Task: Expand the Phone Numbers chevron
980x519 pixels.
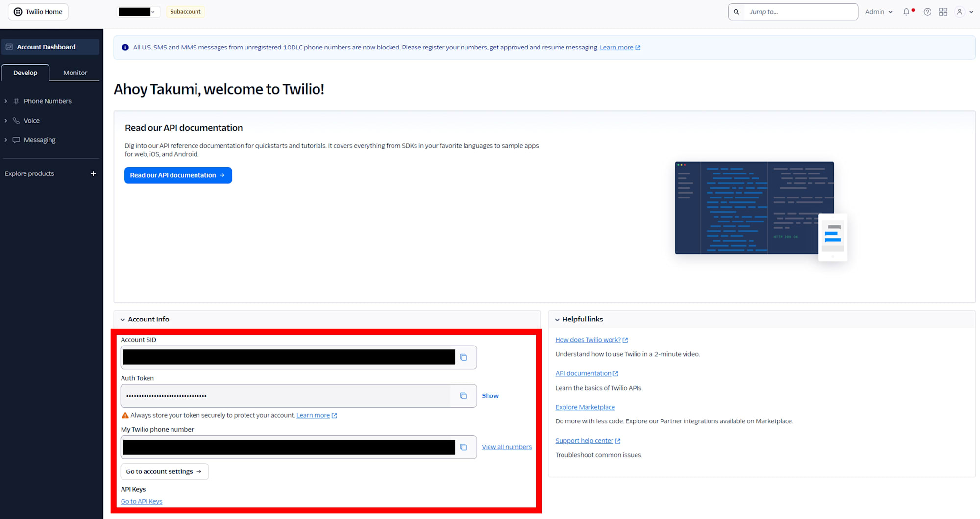Action: [x=6, y=101]
